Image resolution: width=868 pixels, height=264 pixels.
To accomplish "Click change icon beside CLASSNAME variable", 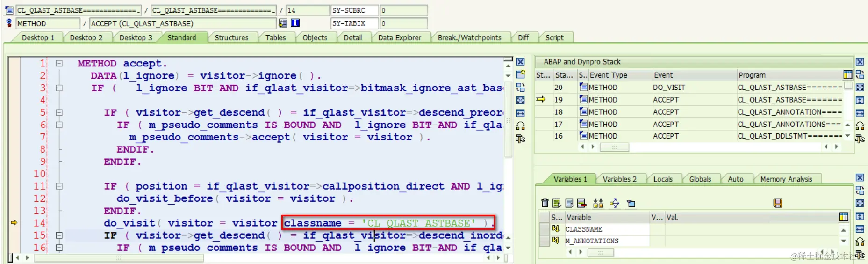I will [556, 228].
